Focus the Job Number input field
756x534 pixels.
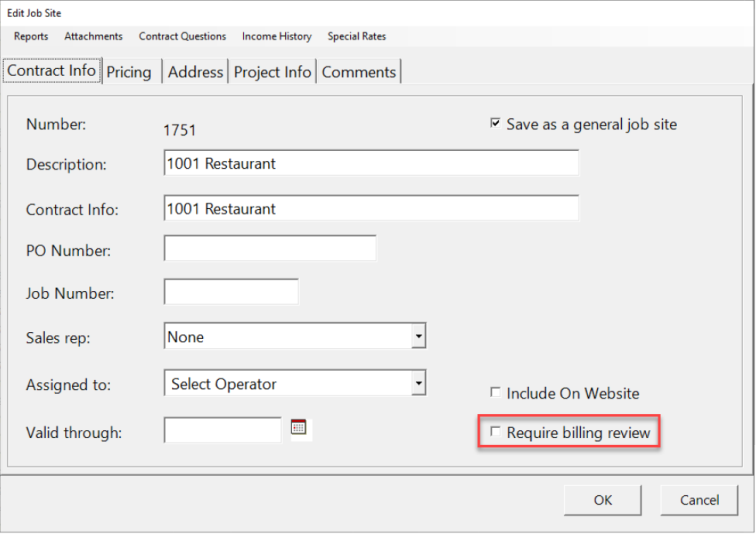[231, 292]
